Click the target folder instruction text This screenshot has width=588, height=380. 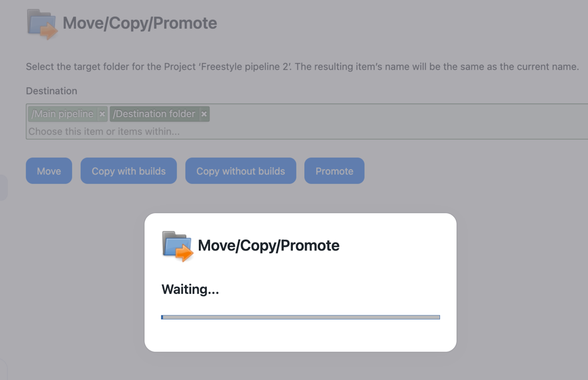point(302,67)
